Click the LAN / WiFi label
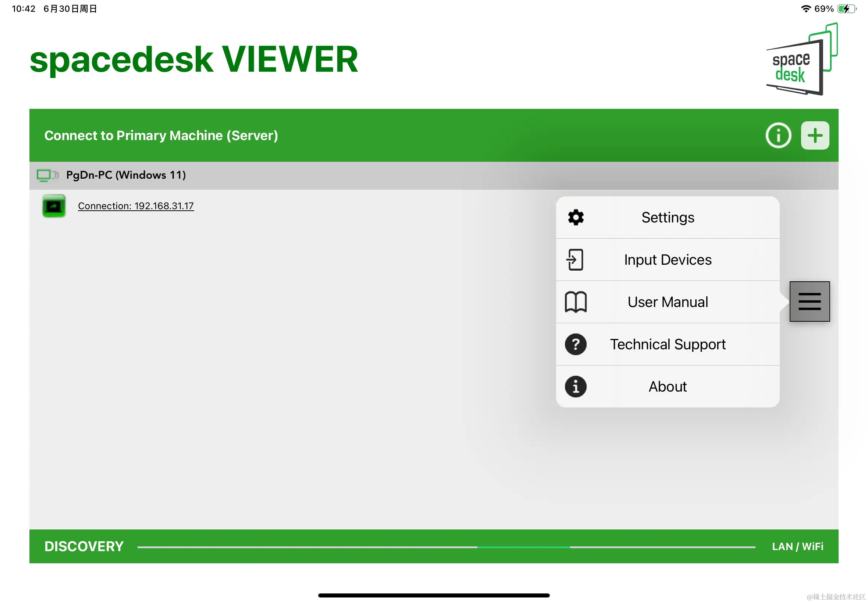This screenshot has height=603, width=868. pos(797,546)
